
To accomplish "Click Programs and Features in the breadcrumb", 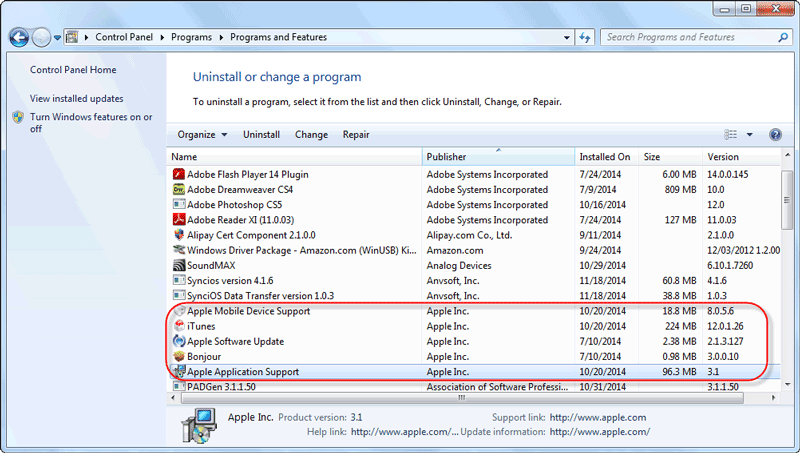I will (x=279, y=37).
